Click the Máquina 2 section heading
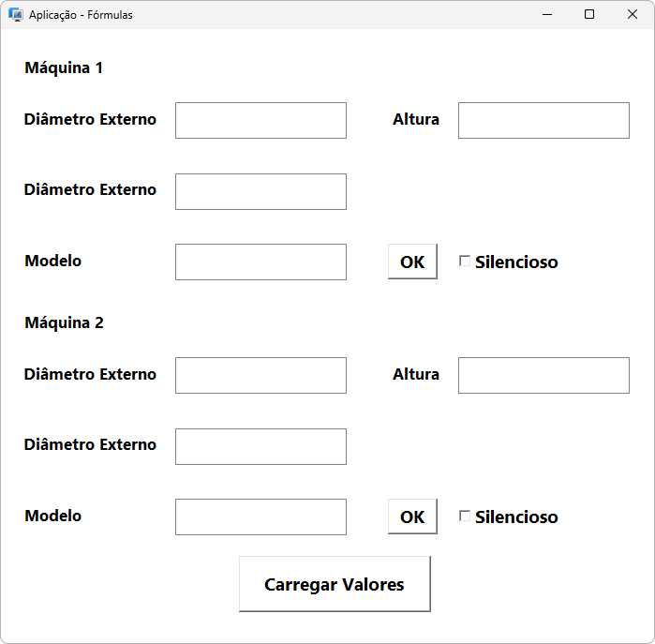Viewport: 655px width, 644px height. click(64, 323)
